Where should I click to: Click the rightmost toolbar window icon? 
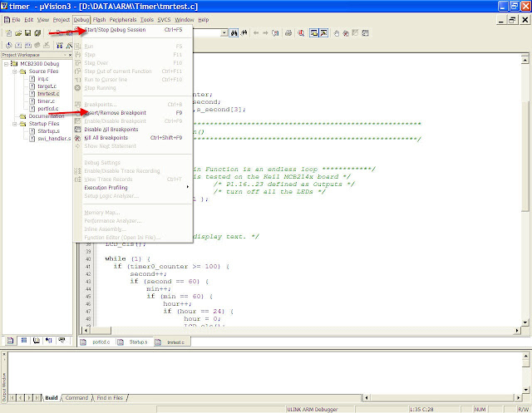(365, 33)
